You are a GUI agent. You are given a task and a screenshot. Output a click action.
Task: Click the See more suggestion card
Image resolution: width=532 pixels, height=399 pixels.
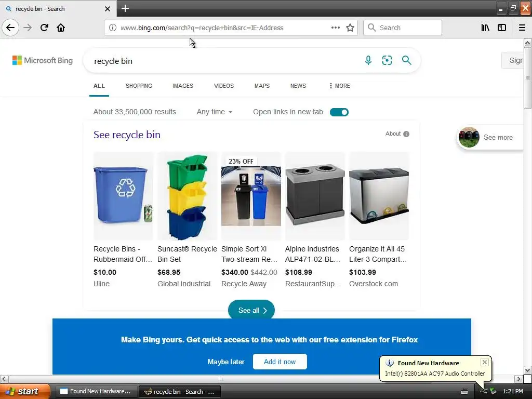(490, 137)
